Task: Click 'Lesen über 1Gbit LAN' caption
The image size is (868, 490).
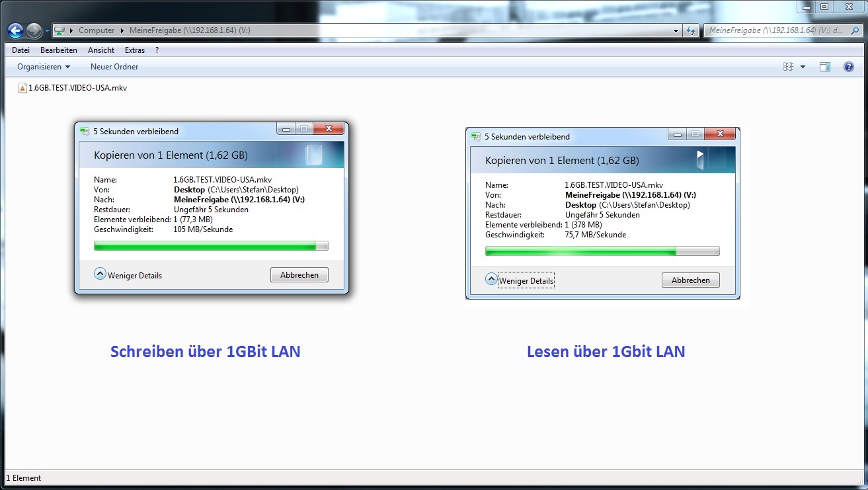Action: tap(606, 351)
